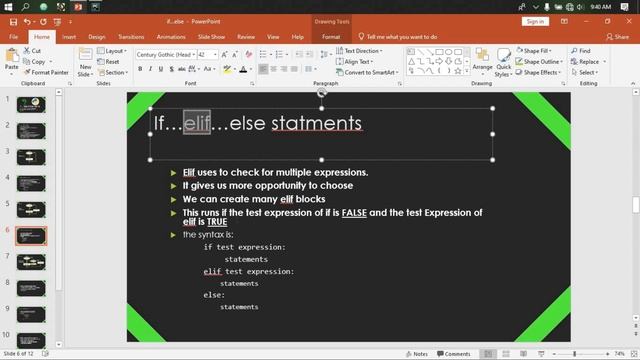Image resolution: width=640 pixels, height=360 pixels.
Task: Switch to the Animations tab
Action: click(x=171, y=37)
